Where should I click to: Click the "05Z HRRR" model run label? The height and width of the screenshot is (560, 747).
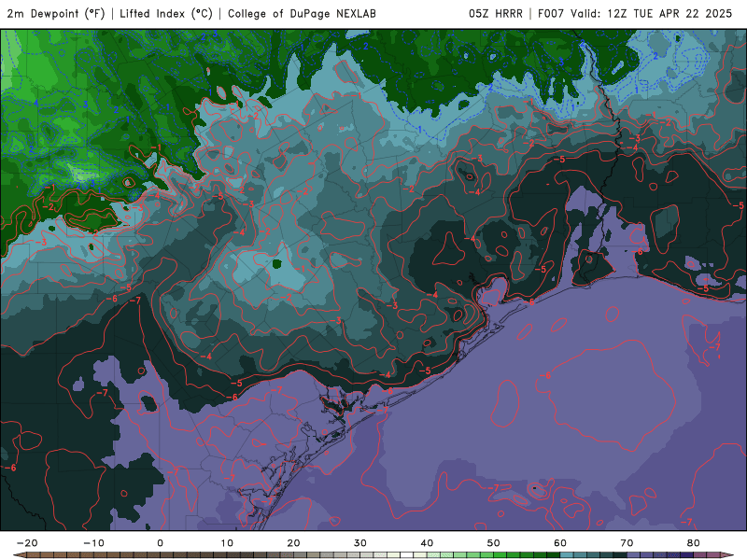pos(496,13)
